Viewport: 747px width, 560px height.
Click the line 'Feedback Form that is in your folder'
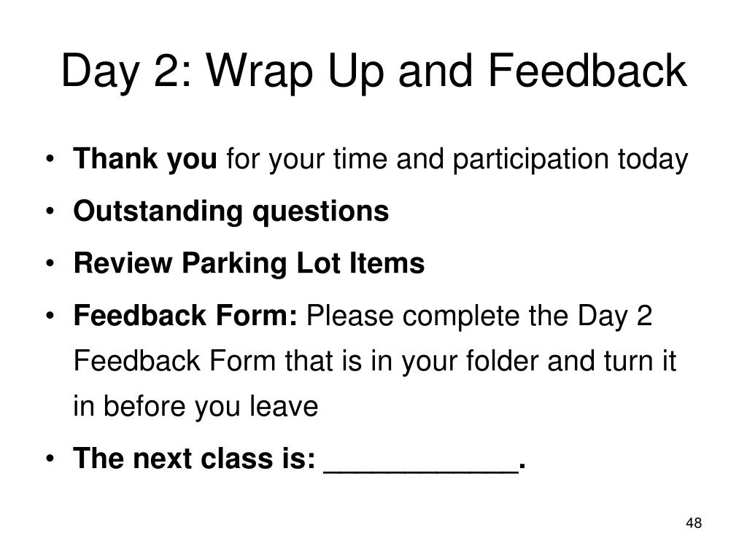click(308, 361)
